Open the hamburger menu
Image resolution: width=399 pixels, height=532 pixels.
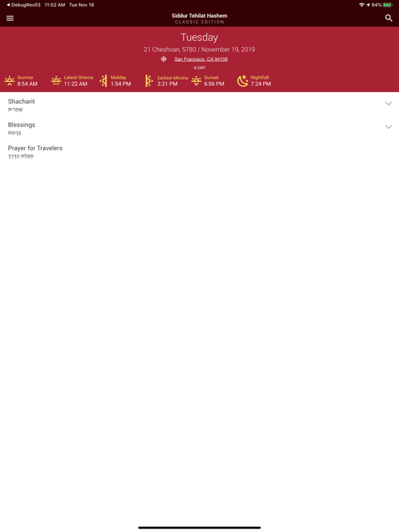tap(10, 18)
